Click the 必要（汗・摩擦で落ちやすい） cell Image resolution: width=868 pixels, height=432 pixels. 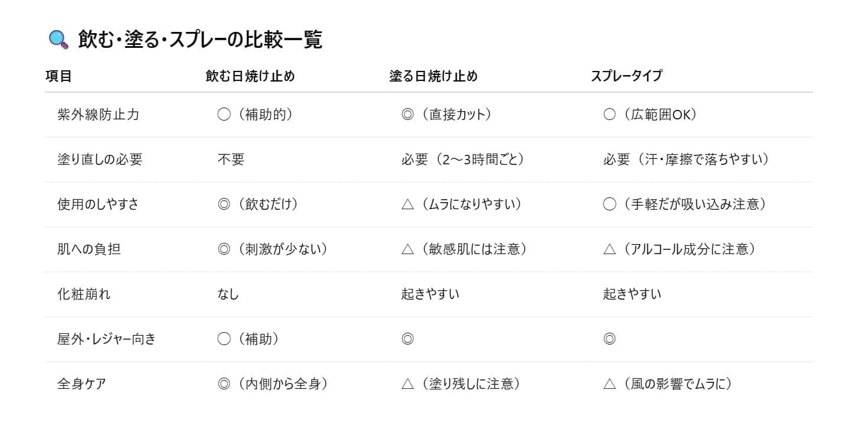click(687, 160)
